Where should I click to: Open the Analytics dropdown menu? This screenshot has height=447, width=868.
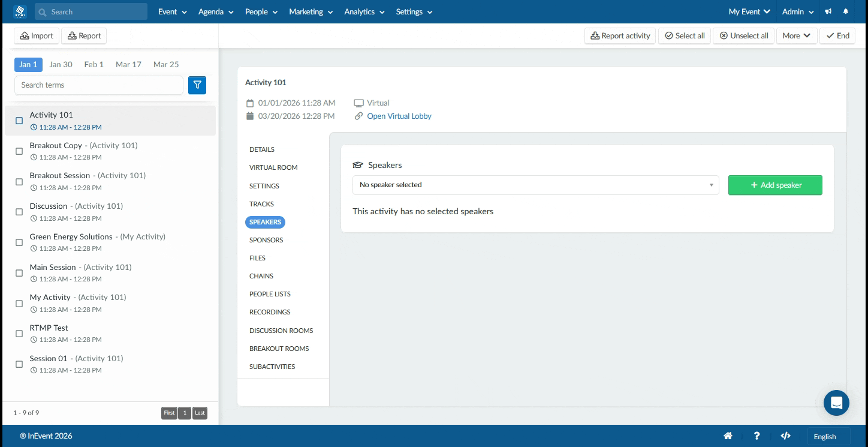tap(364, 11)
